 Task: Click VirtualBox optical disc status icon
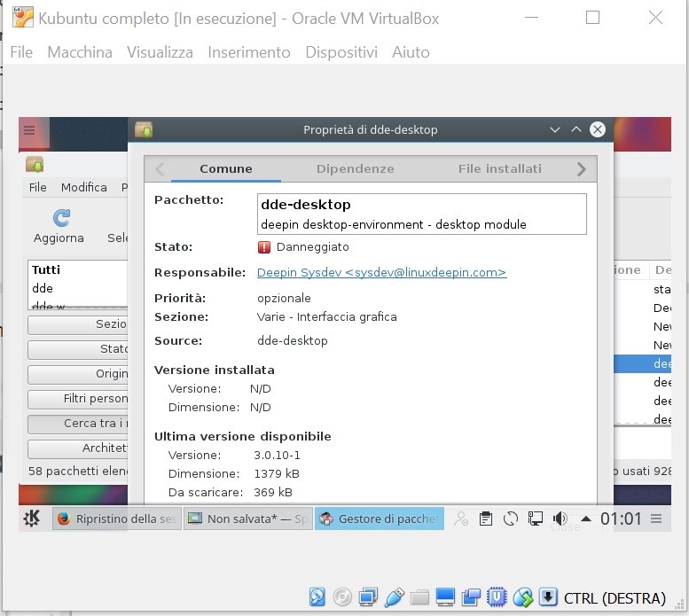(342, 597)
